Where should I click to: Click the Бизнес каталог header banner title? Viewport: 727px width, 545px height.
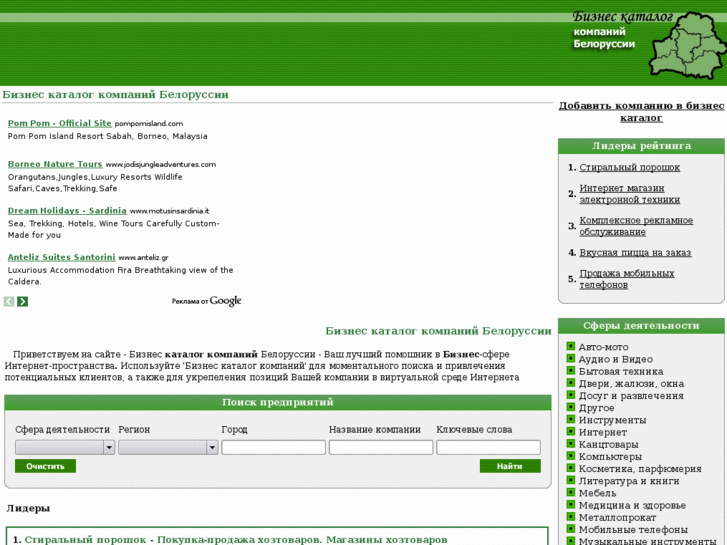coord(623,17)
